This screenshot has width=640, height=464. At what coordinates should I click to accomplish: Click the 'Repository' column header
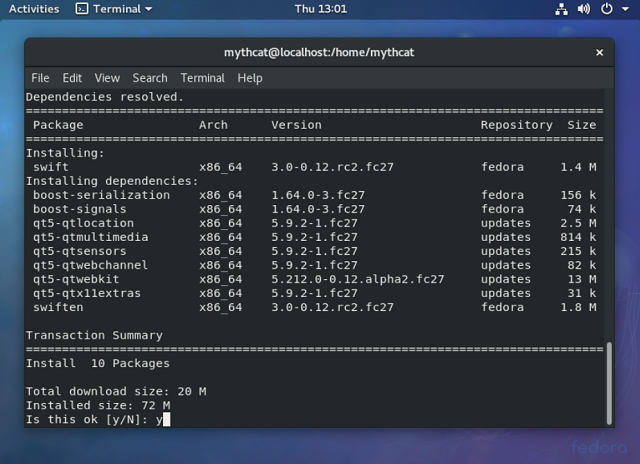[516, 125]
